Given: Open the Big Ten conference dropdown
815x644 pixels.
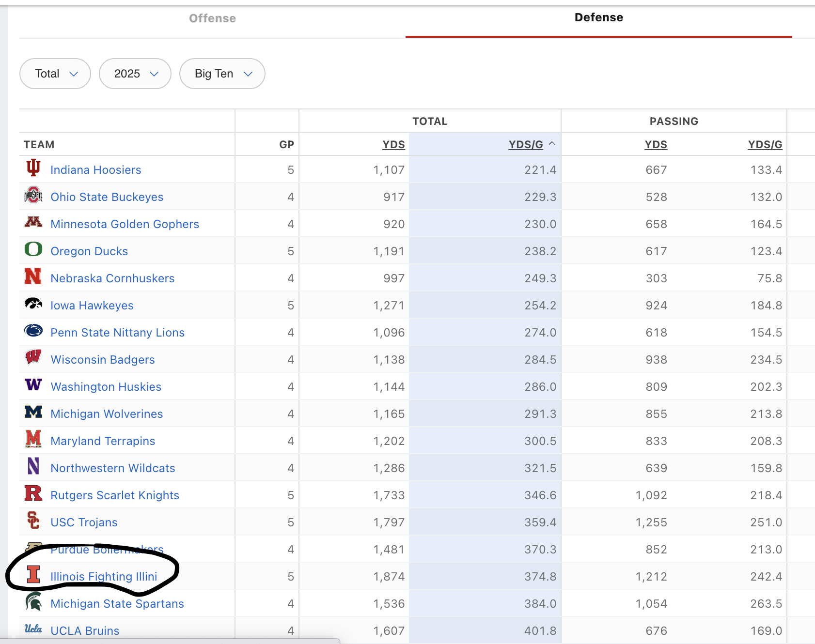Looking at the screenshot, I should pos(222,74).
